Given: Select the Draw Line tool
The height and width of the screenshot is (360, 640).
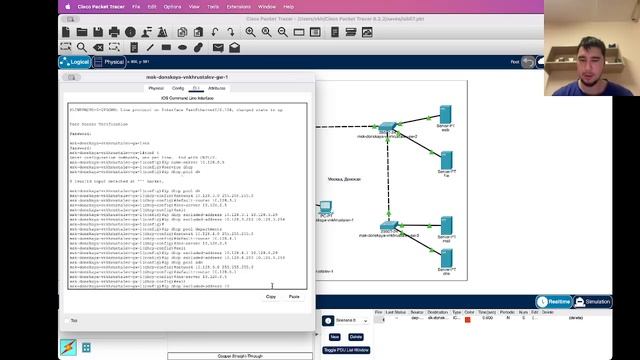Looking at the screenshot, I should point(150,47).
